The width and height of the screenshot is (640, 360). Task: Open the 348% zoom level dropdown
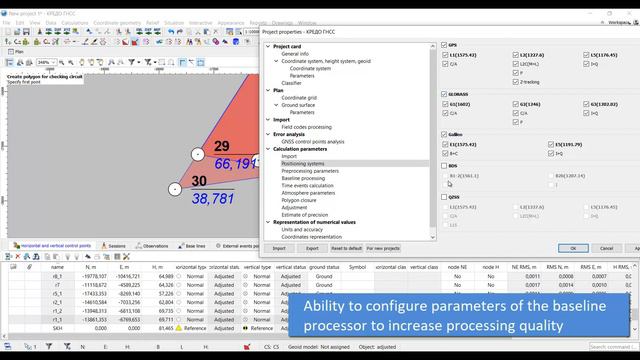pos(53,62)
